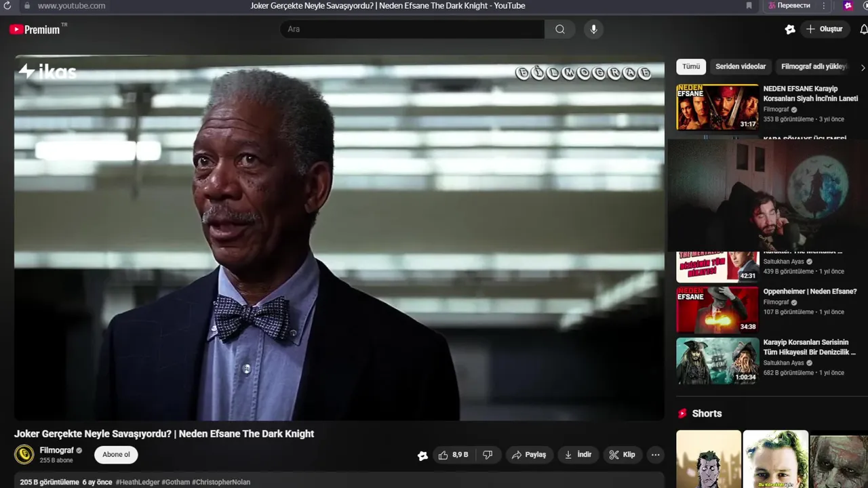
Task: Click the Oluştur create button
Action: 825,29
